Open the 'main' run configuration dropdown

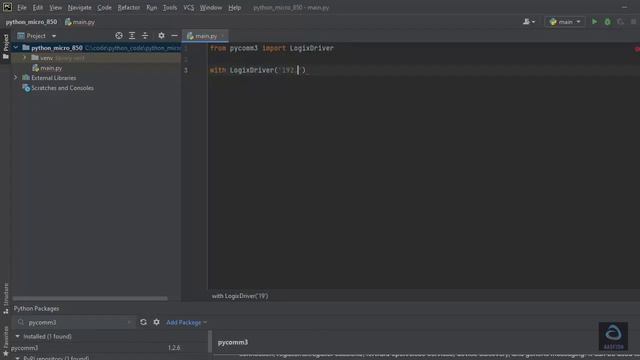pyautogui.click(x=565, y=22)
